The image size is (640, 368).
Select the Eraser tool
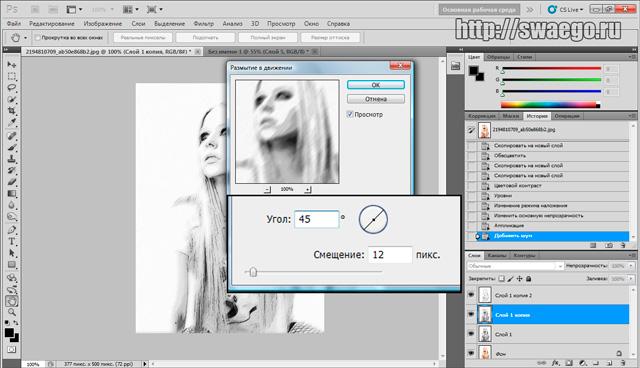[11, 182]
